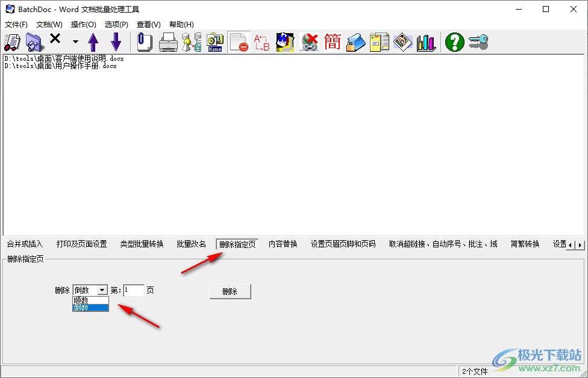588x378 pixels.
Task: Click the delete specified page icon
Action: point(239,42)
